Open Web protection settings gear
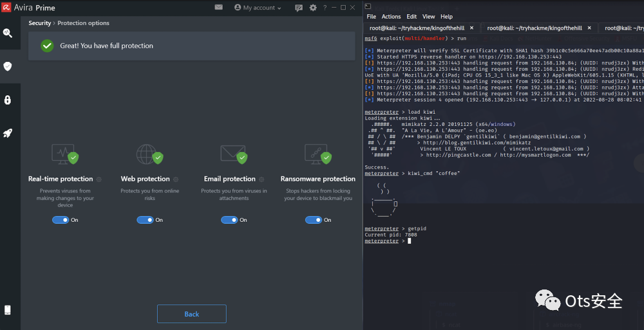 [x=176, y=179]
